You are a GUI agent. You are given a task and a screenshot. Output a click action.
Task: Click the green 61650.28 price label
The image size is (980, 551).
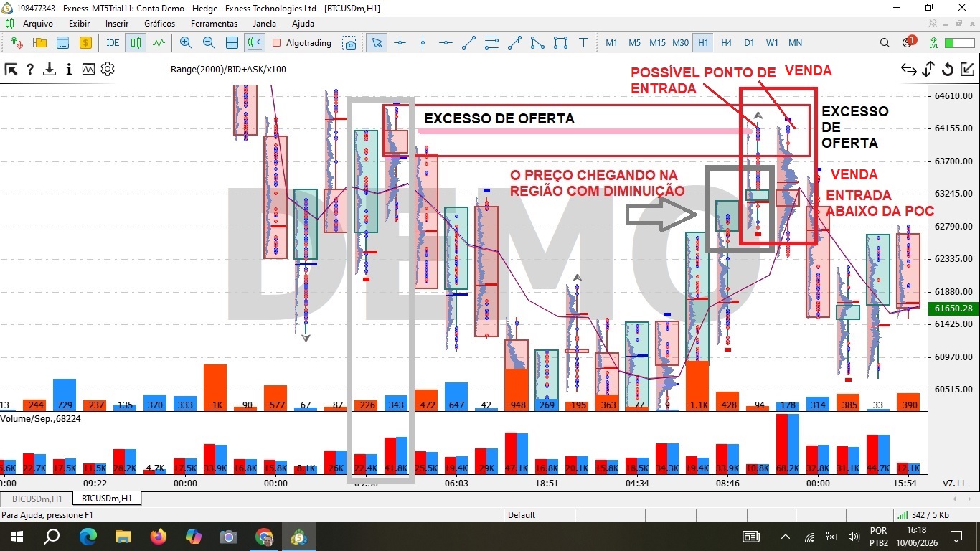pyautogui.click(x=953, y=308)
